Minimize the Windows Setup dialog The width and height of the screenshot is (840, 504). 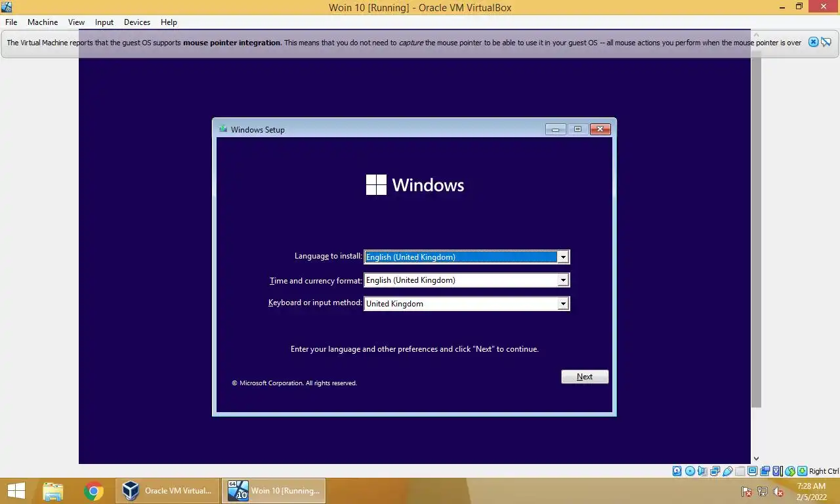[x=556, y=129]
